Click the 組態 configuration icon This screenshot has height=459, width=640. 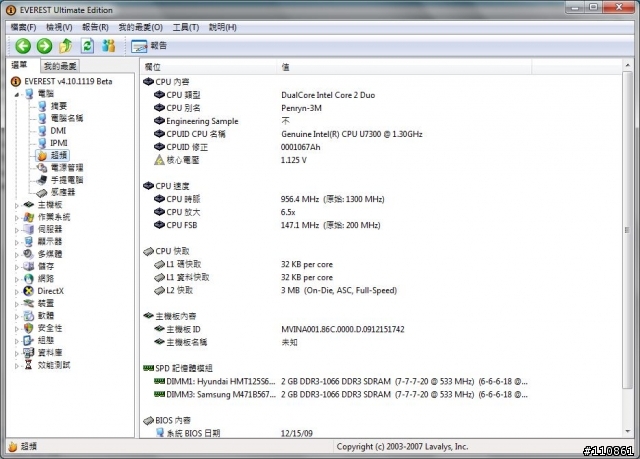tap(29, 340)
